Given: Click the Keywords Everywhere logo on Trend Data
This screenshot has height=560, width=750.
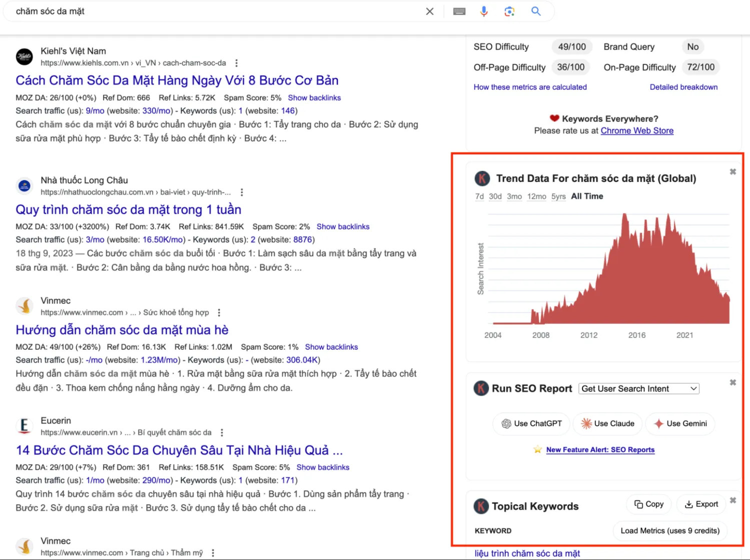Looking at the screenshot, I should pos(481,178).
